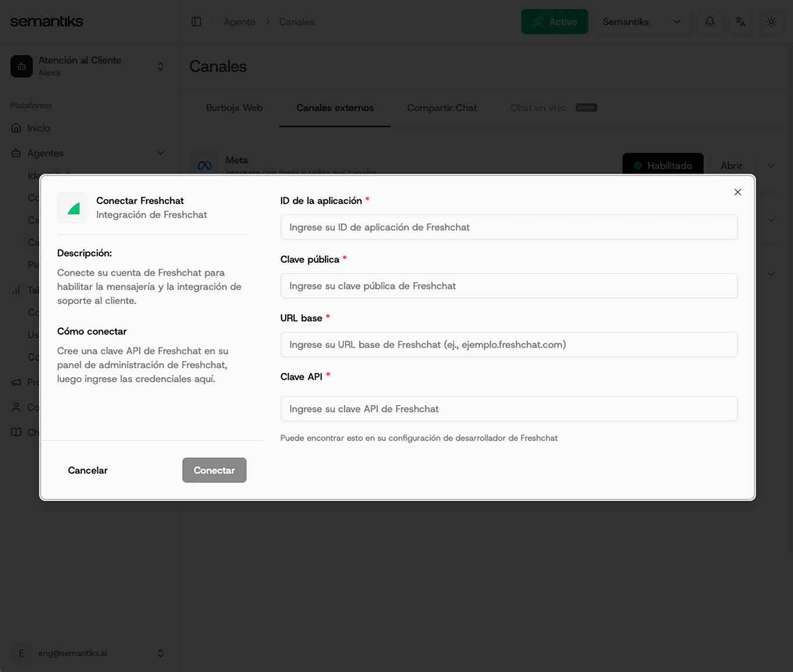This screenshot has height=672, width=793.
Task: Open notifications via the bell icon
Action: click(x=709, y=22)
